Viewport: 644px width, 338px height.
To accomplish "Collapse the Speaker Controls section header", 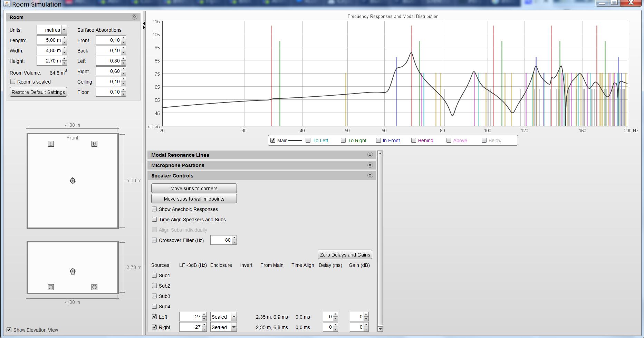I will [x=370, y=176].
